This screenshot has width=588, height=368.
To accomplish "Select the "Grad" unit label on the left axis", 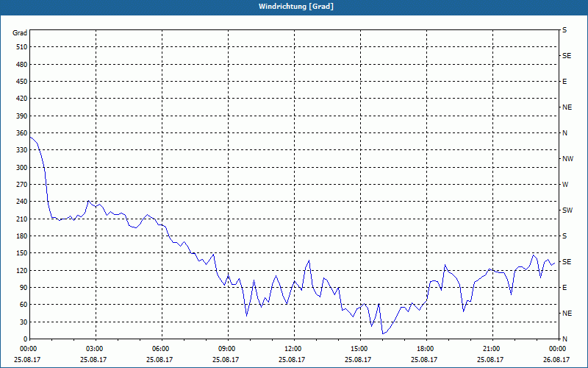I will (x=20, y=33).
